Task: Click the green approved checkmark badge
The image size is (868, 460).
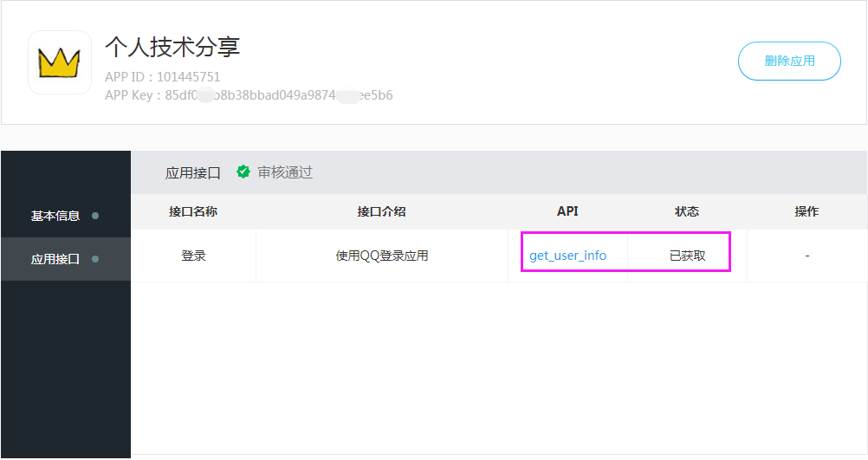Action: [x=243, y=172]
